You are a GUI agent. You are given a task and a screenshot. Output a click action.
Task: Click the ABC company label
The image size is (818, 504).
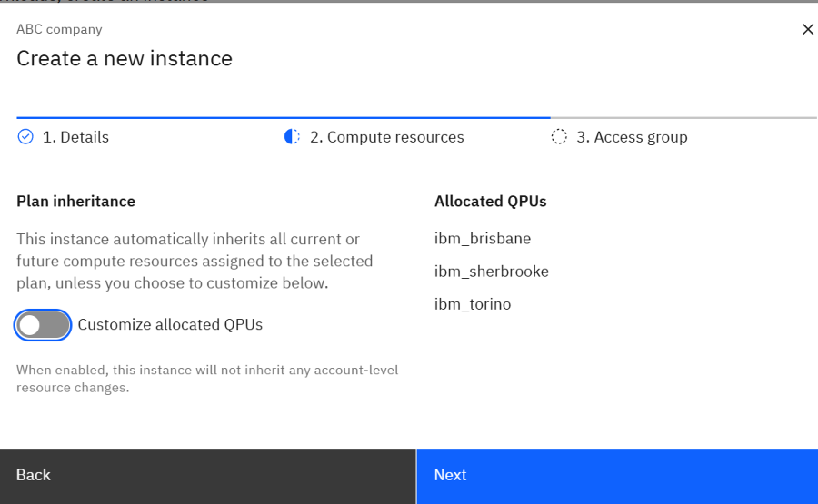59,29
